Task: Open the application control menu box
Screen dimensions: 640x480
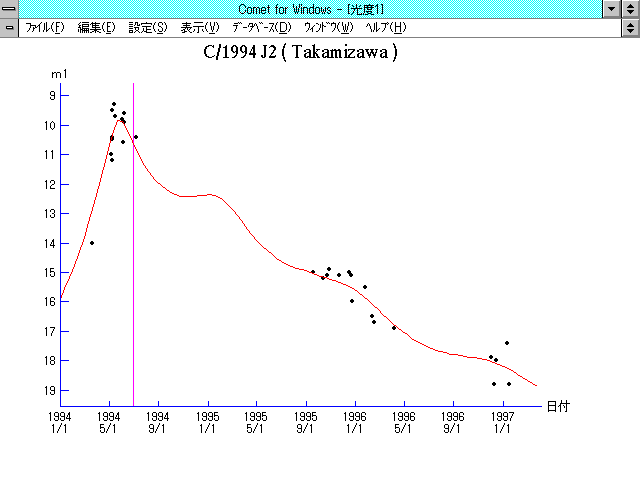Action: pyautogui.click(x=9, y=9)
